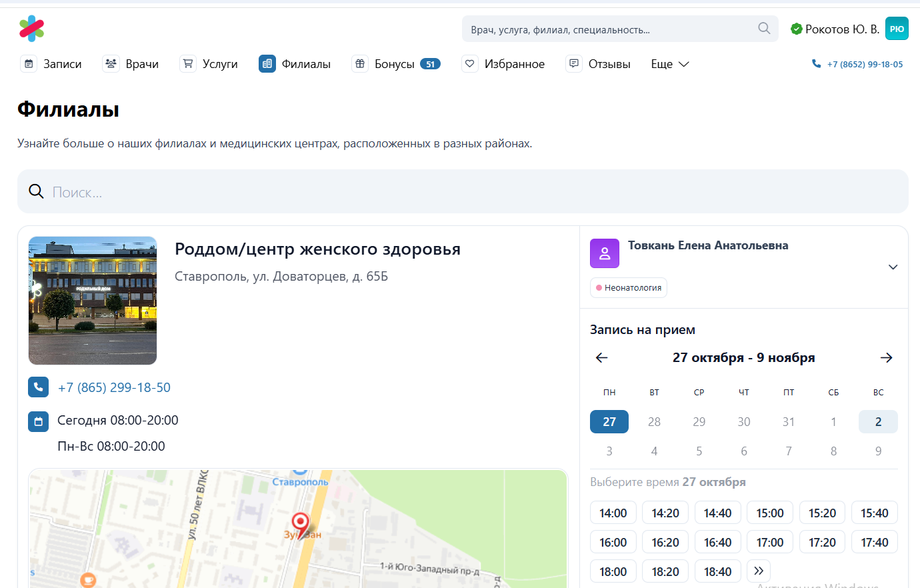Click the Неонатология specialty tag
920x588 pixels.
point(628,288)
